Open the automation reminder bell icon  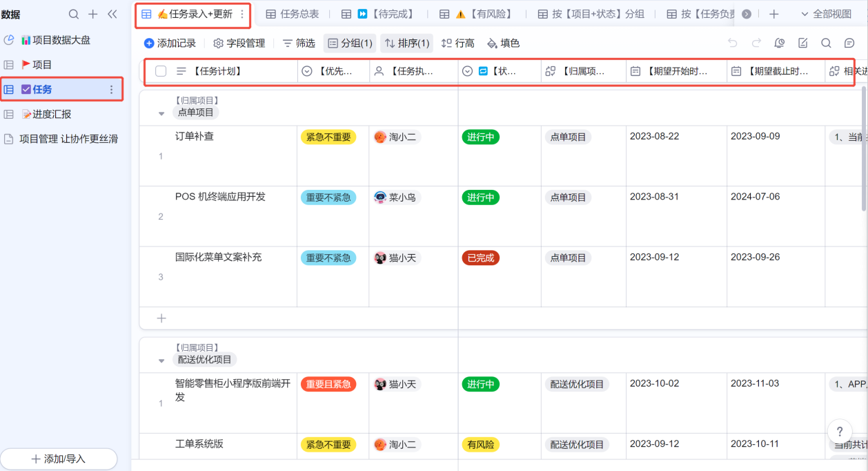tap(780, 44)
